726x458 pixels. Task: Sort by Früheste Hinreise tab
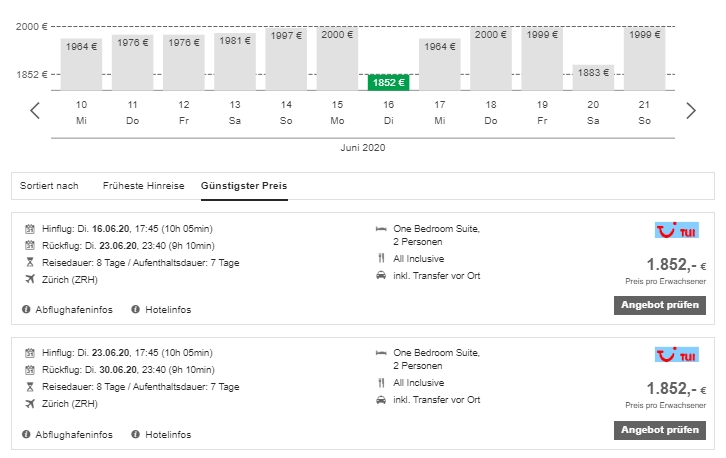click(x=143, y=186)
